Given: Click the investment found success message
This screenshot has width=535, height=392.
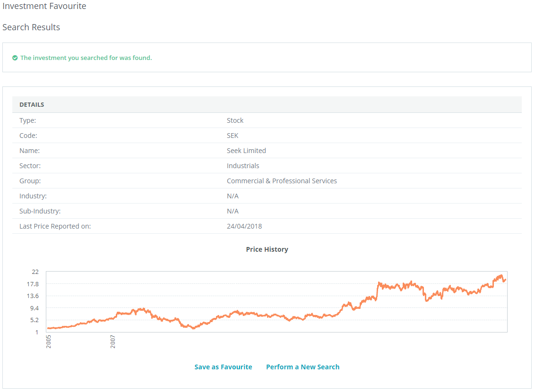Looking at the screenshot, I should click(86, 58).
